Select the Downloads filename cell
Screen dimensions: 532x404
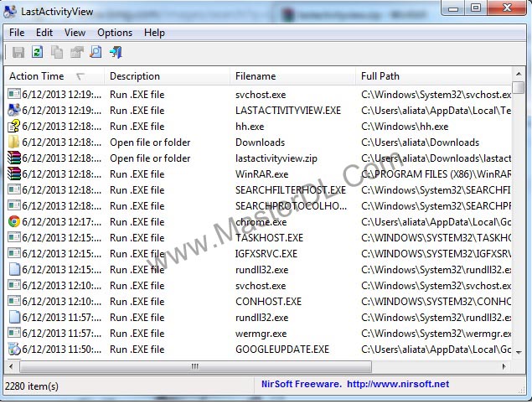(261, 142)
